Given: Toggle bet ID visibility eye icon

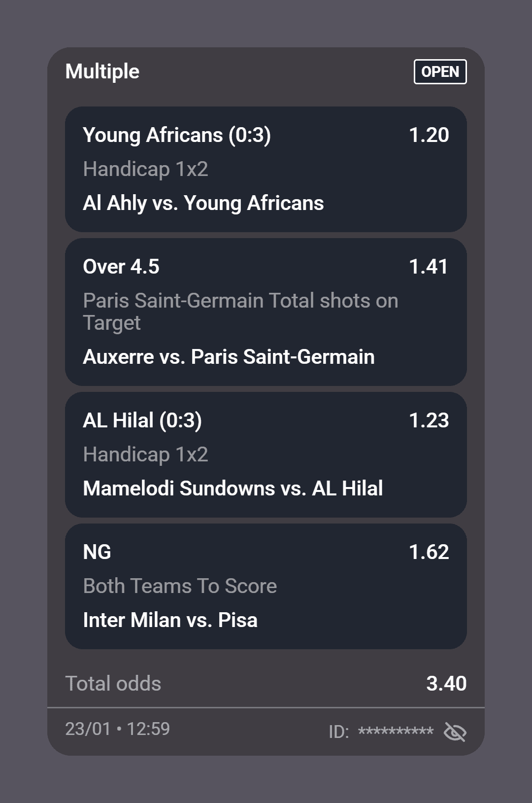Looking at the screenshot, I should (455, 732).
